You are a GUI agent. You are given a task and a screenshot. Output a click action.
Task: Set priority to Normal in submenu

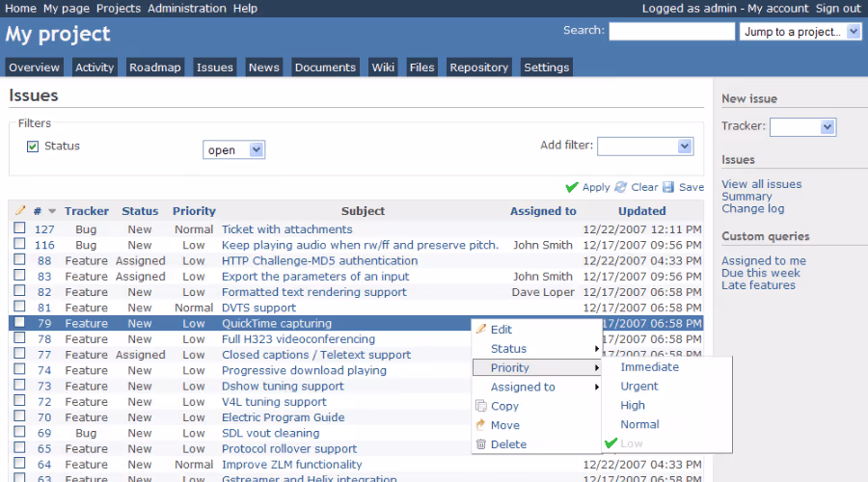click(639, 424)
